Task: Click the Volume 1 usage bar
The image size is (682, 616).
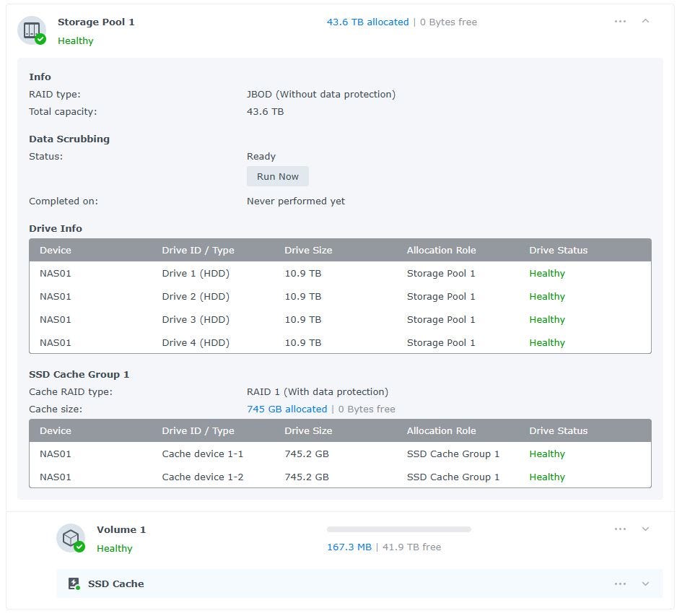Action: 398,529
